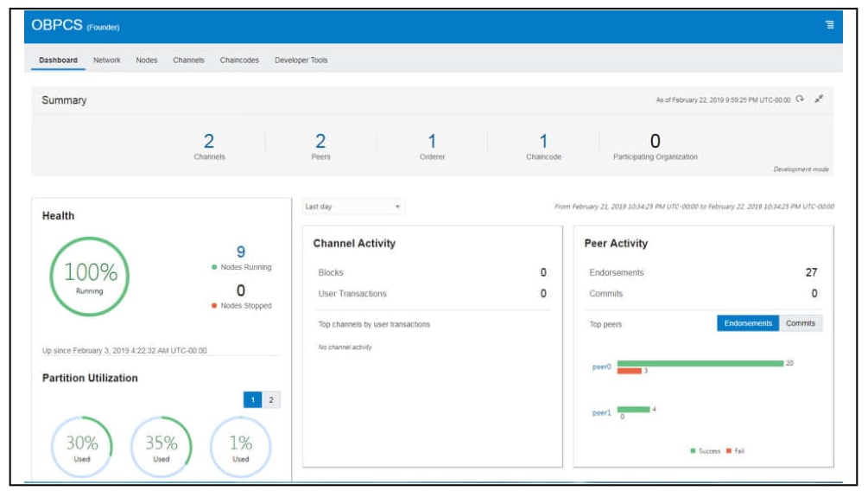Image resolution: width=868 pixels, height=497 pixels.
Task: Show Partition Utilization page 1
Action: coord(252,399)
